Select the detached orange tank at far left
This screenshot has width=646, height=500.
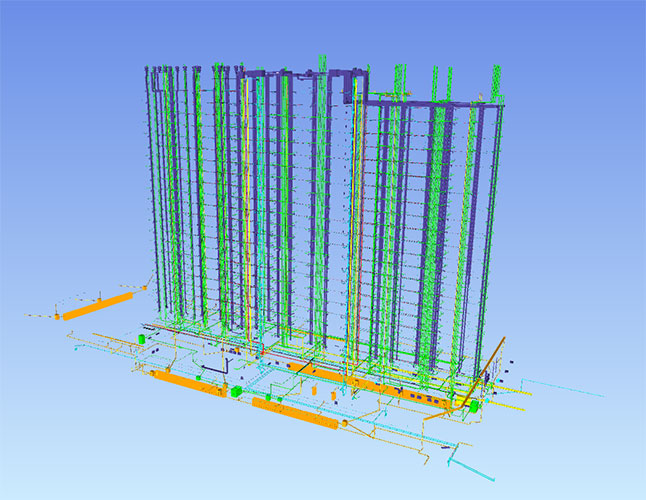(98, 306)
